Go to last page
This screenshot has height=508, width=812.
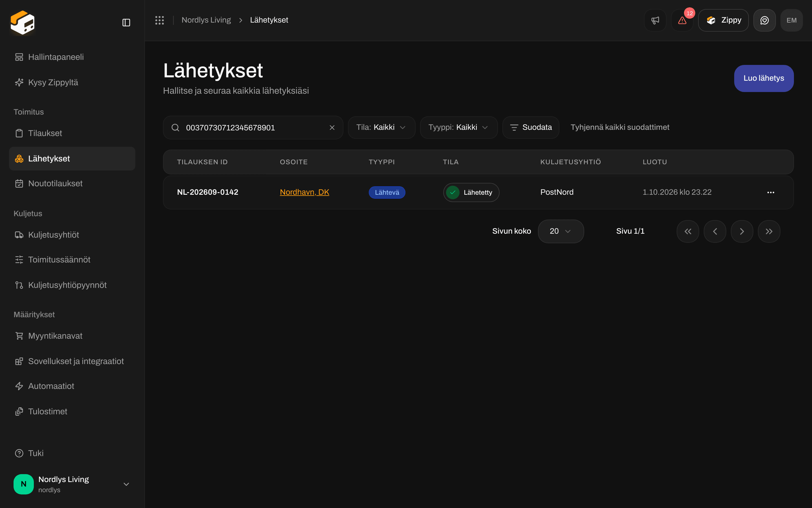tap(769, 231)
